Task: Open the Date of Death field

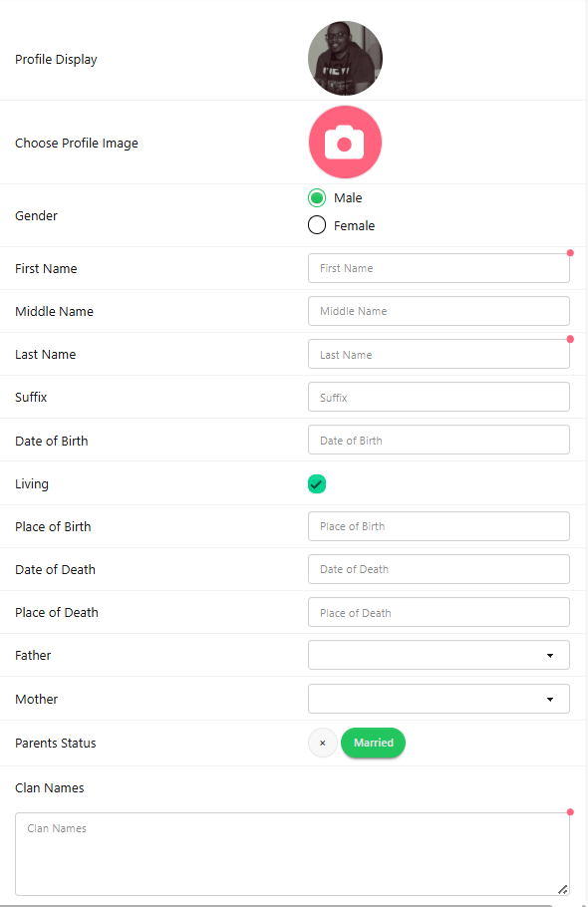Action: click(x=439, y=569)
